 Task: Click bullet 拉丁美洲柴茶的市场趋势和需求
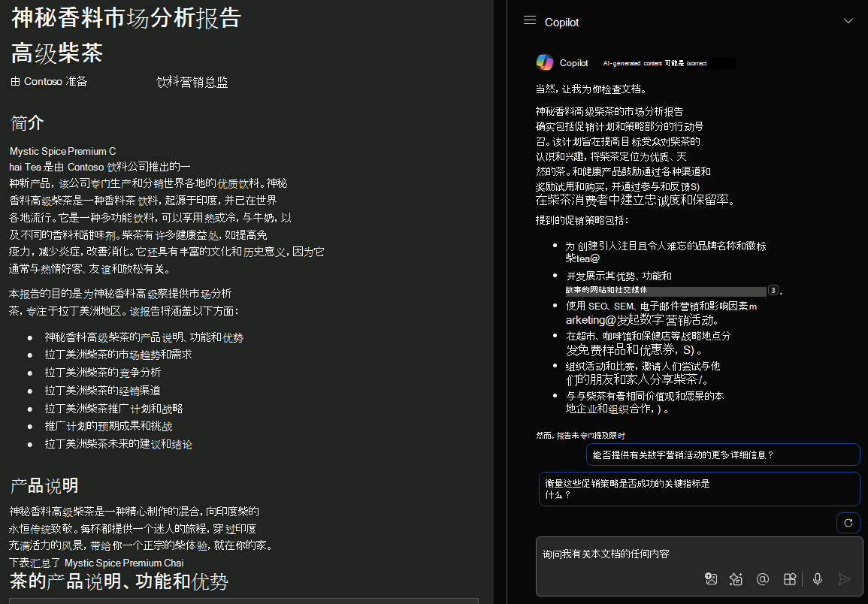(118, 355)
